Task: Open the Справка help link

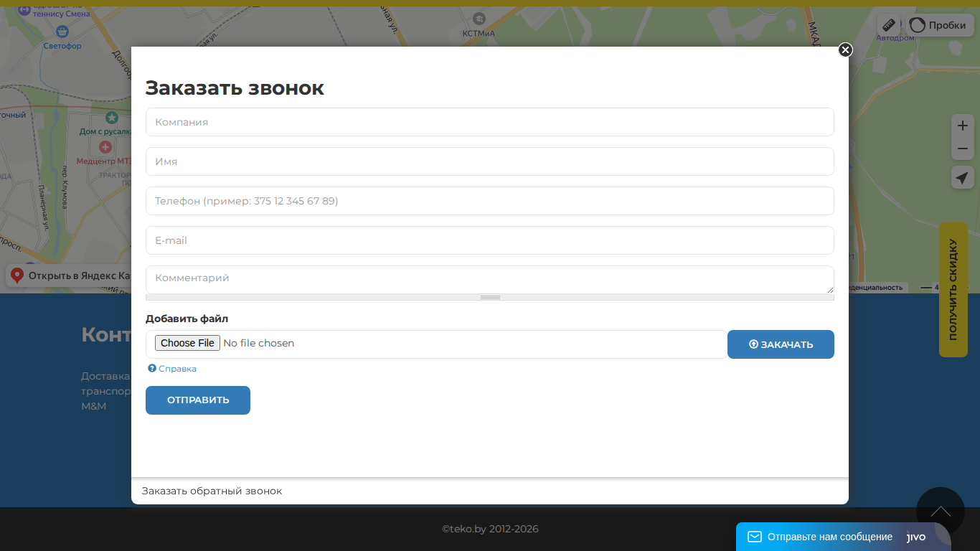Action: 177,369
